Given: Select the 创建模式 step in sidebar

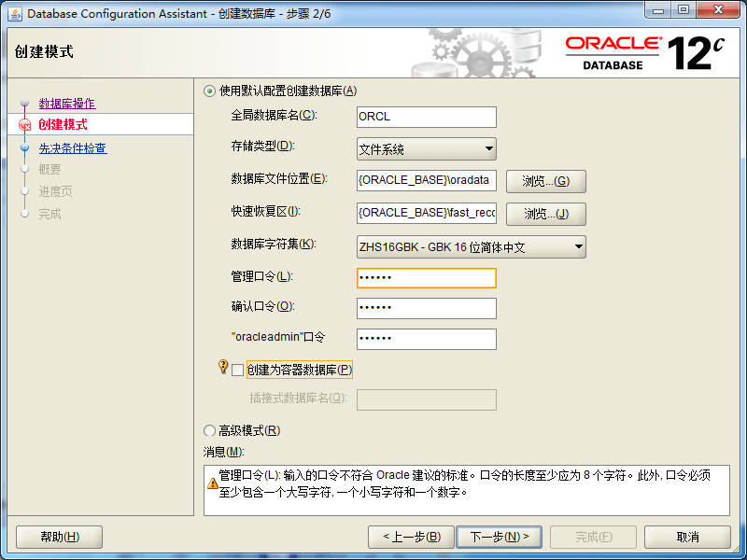Looking at the screenshot, I should pyautogui.click(x=63, y=125).
